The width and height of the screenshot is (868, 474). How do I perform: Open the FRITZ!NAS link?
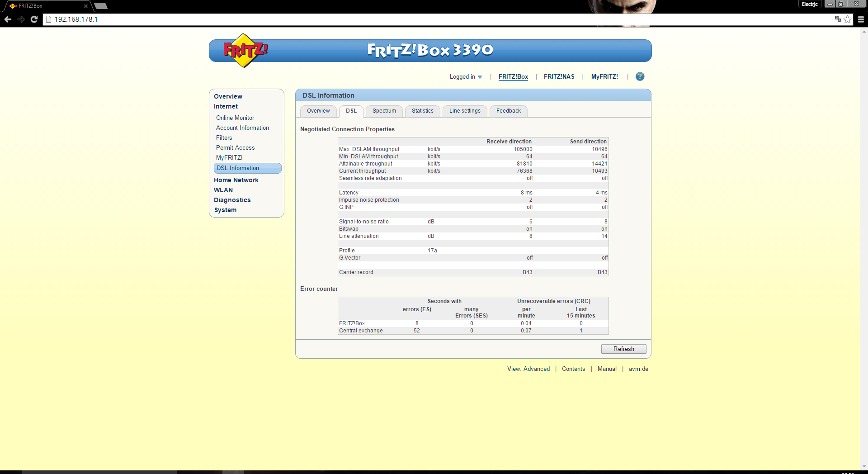click(x=559, y=77)
